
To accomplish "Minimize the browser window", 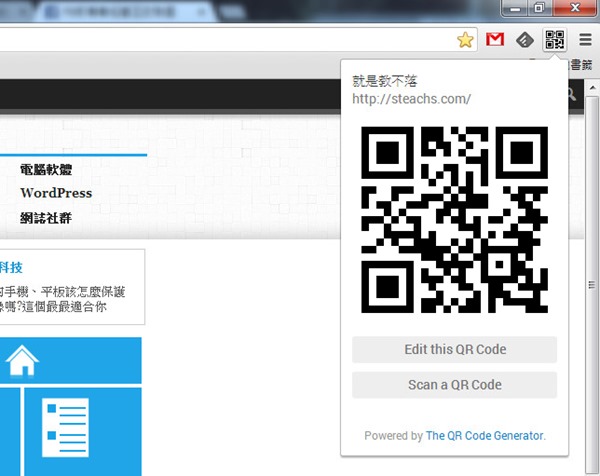I will [515, 8].
